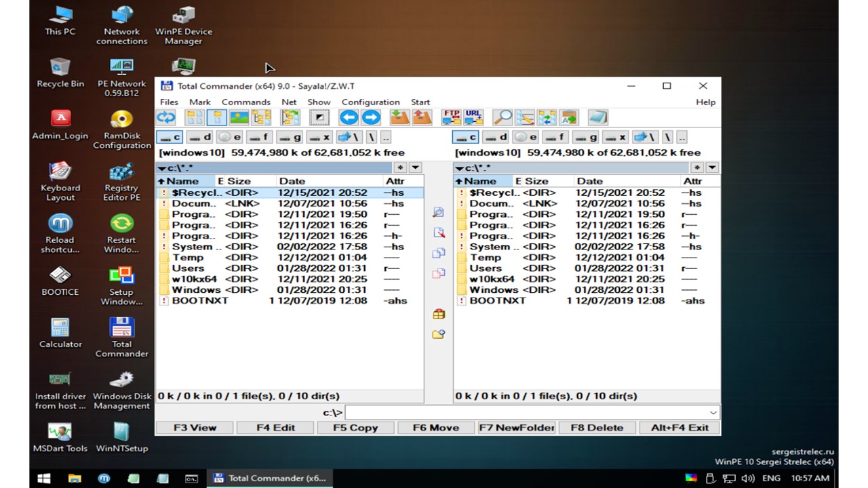Viewport: 868px width, 488px height.
Task: Open the Commands menu
Action: tap(246, 102)
